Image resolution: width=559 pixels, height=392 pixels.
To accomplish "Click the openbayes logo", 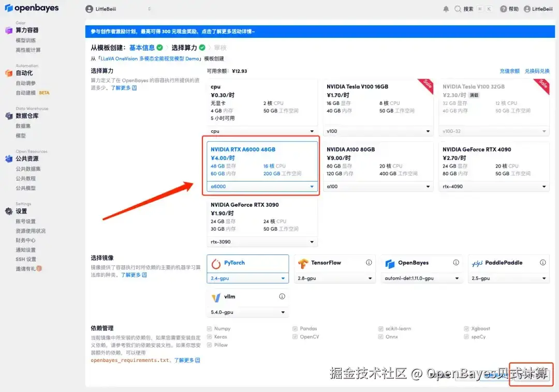I will (x=32, y=8).
